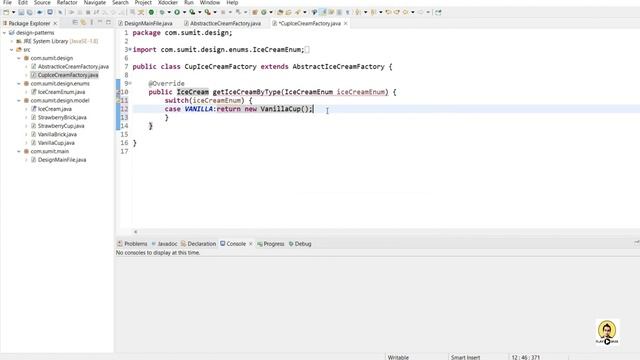This screenshot has width=640, height=360.
Task: Collapse the com.sumit.design package
Action: point(19,58)
